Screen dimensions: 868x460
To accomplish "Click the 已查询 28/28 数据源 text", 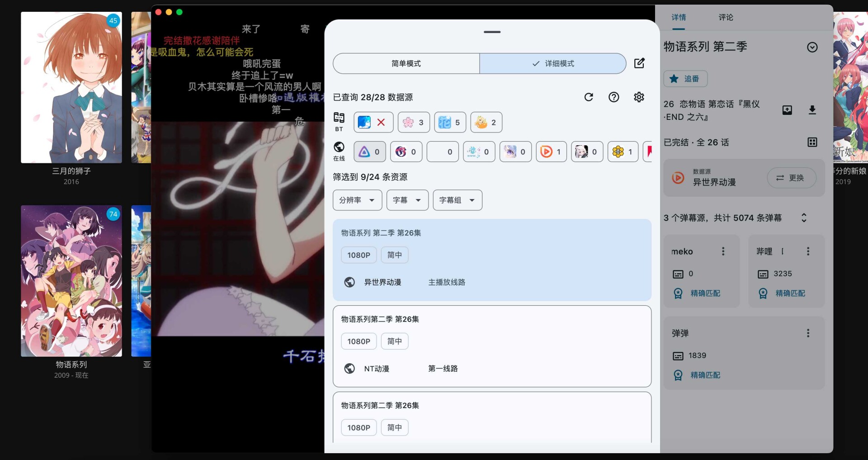I will pos(373,97).
